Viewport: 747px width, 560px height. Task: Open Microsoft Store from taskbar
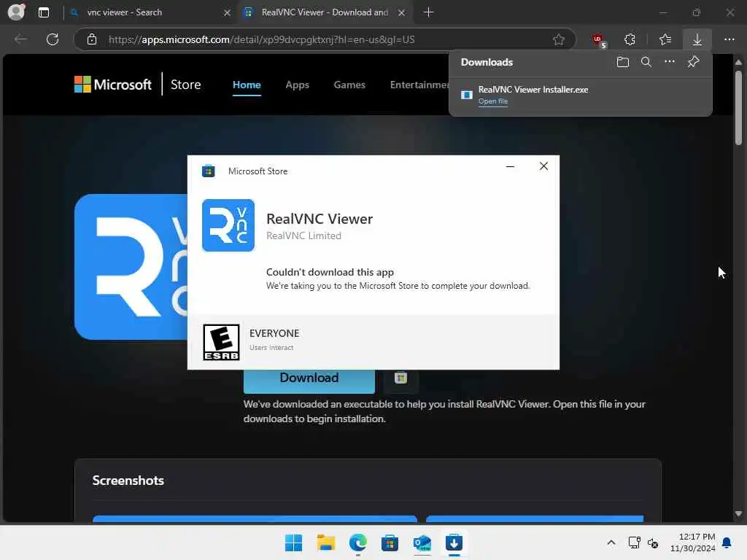[390, 542]
